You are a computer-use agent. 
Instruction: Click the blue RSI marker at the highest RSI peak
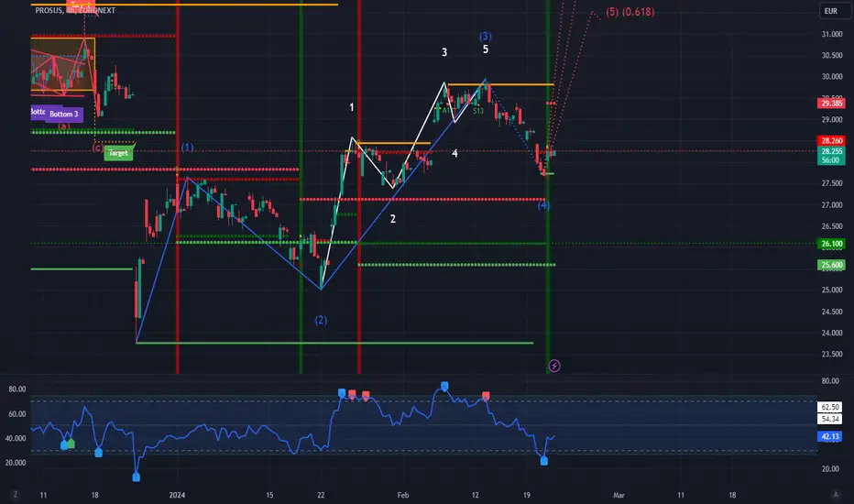pyautogui.click(x=444, y=387)
